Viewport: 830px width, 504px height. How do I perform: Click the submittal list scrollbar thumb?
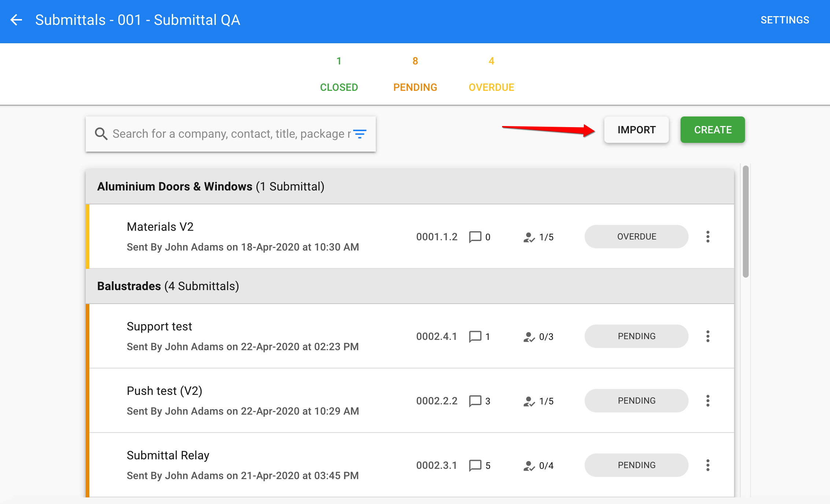[745, 222]
